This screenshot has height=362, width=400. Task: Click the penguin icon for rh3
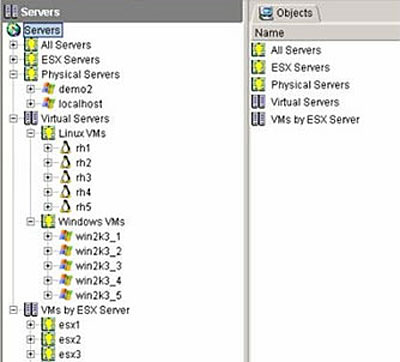(66, 177)
